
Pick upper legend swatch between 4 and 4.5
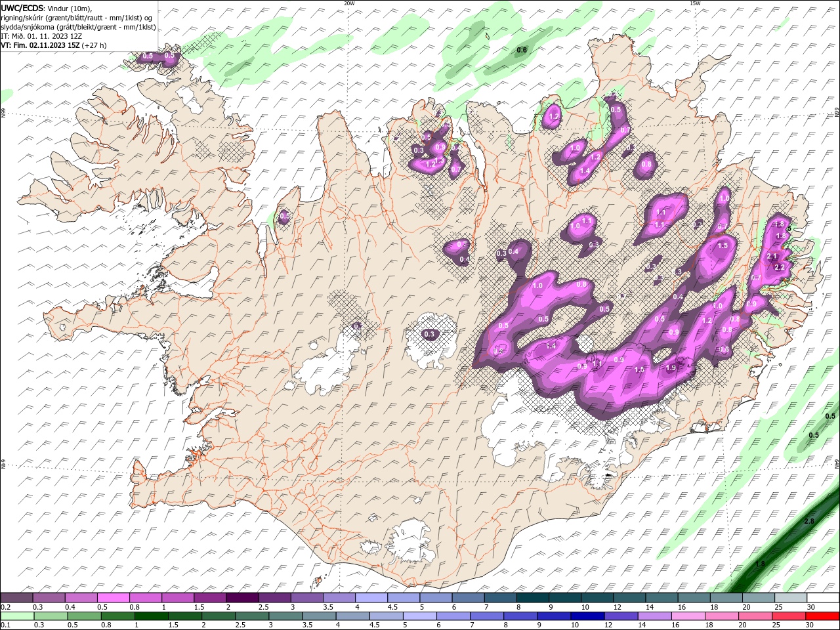click(371, 598)
